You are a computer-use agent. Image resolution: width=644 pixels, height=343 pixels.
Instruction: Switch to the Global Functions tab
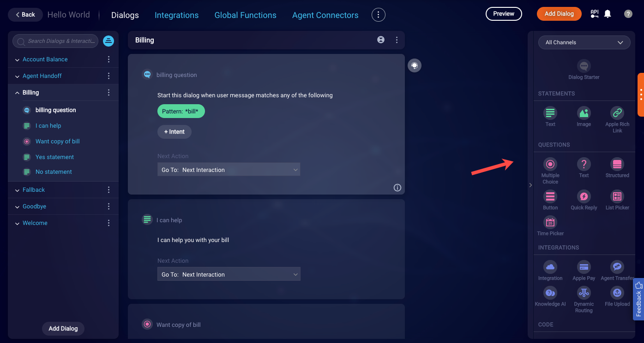click(x=246, y=15)
